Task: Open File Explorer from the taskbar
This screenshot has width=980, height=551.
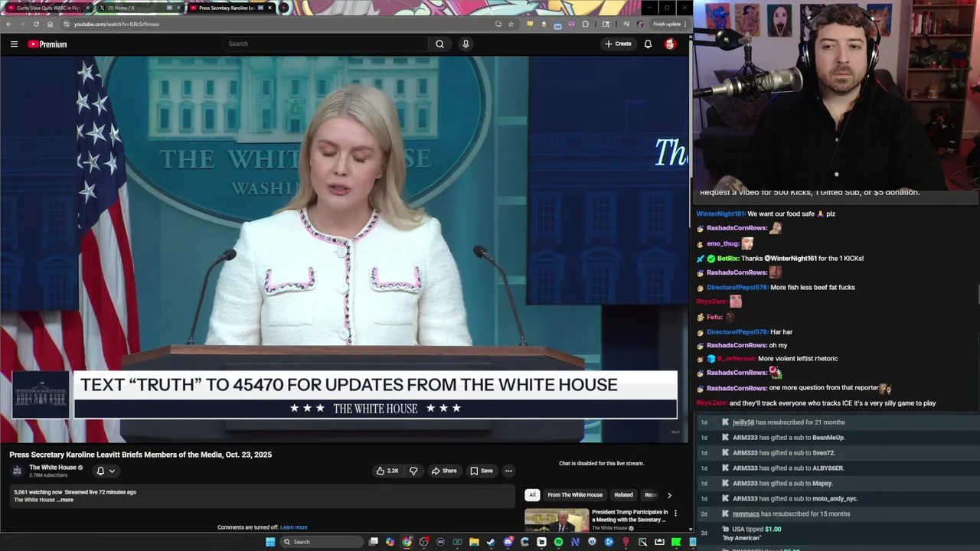Action: pyautogui.click(x=474, y=542)
